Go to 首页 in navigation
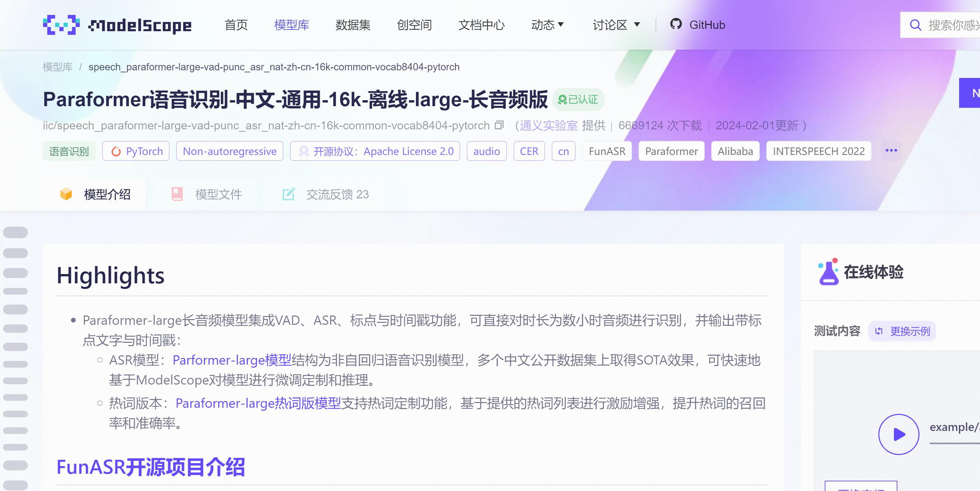Viewport: 980px width, 491px height. (236, 25)
